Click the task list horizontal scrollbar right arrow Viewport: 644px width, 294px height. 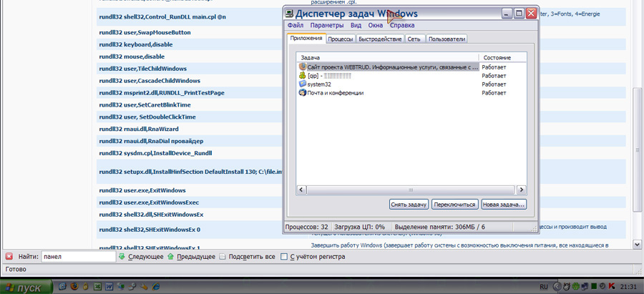point(522,190)
